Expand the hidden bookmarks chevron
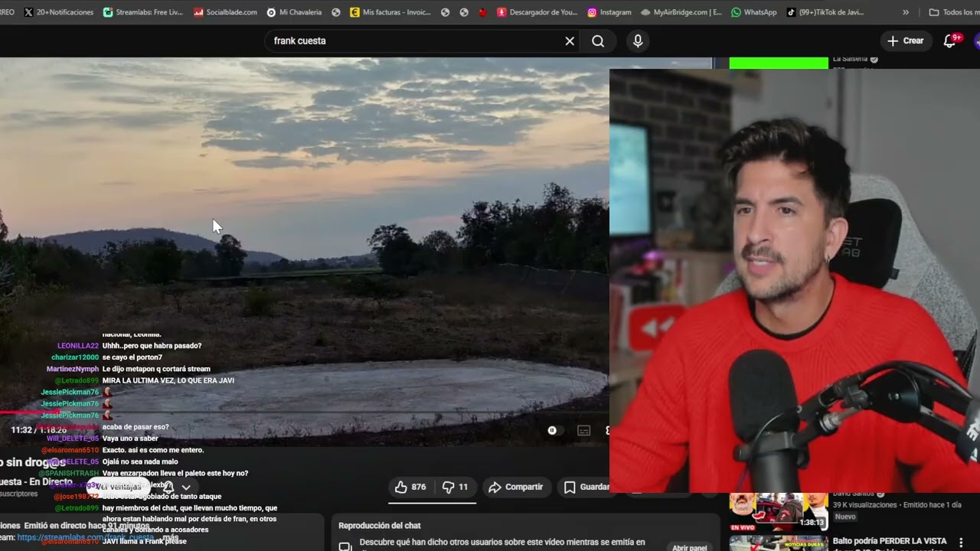Viewport: 980px width, 551px height. 906,12
